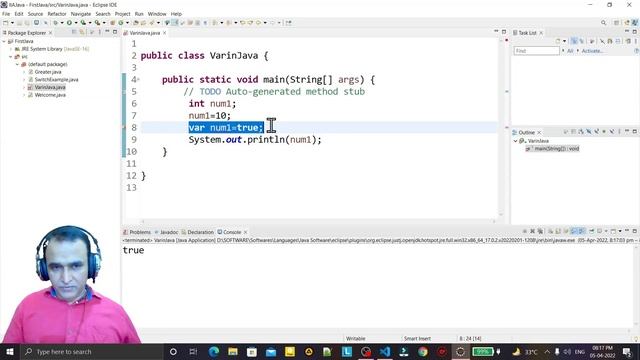Screen dimensions: 640x360
Task: Open the Run menu
Action: pyautogui.click(x=139, y=14)
